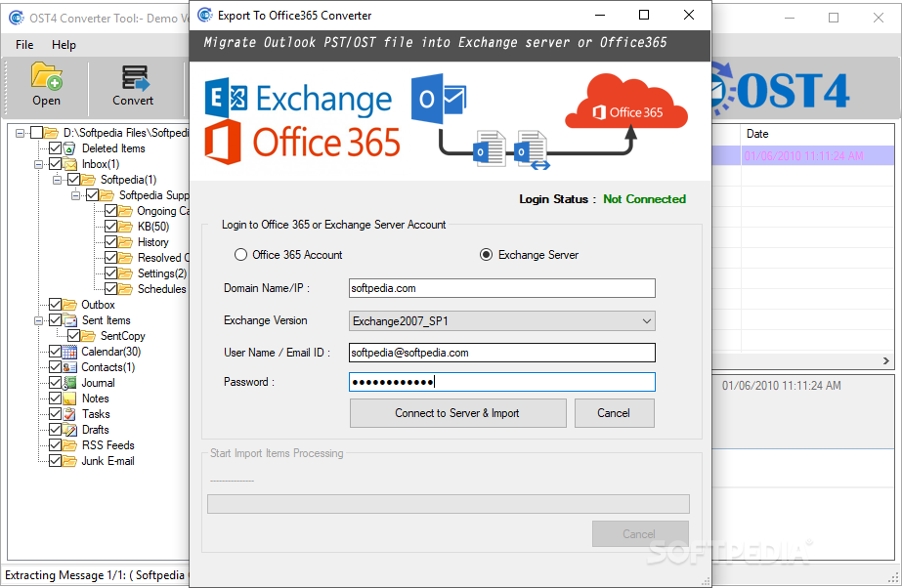This screenshot has width=902, height=588.
Task: Click the Deleted Items recycle bin icon
Action: pos(69,148)
